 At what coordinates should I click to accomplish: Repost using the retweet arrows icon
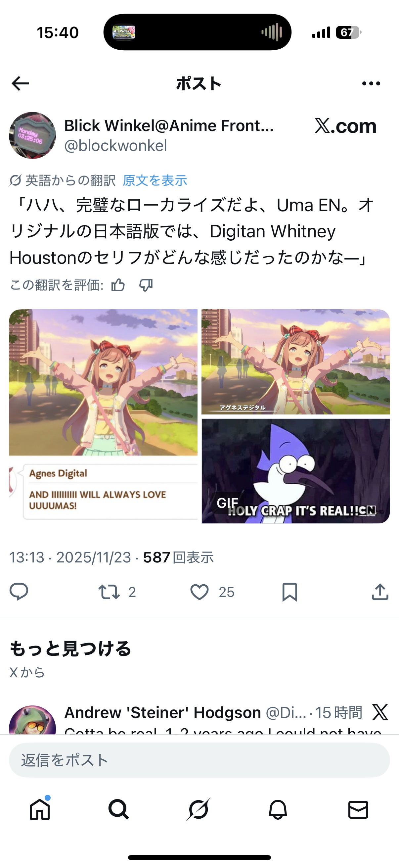pos(109,592)
